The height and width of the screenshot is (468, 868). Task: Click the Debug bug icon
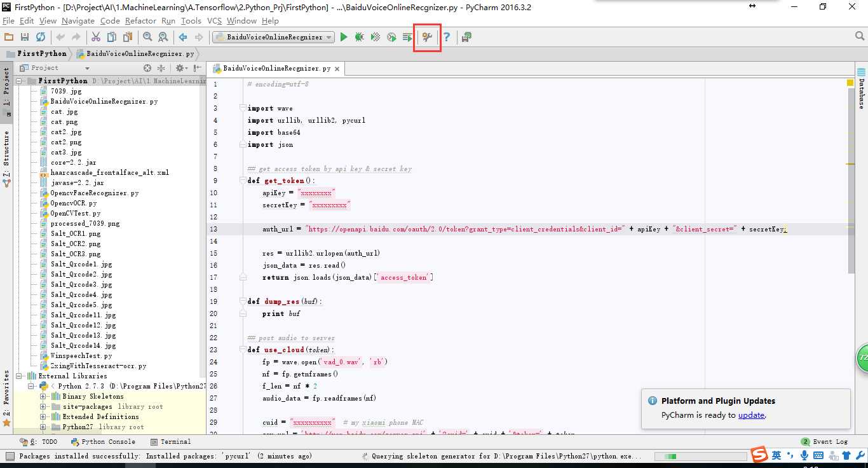pos(360,38)
